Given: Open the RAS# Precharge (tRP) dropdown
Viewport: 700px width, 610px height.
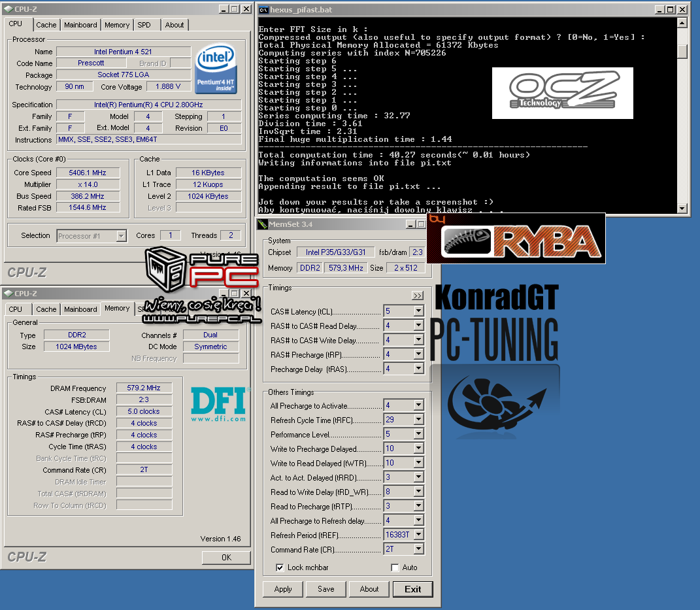Looking at the screenshot, I should (418, 354).
